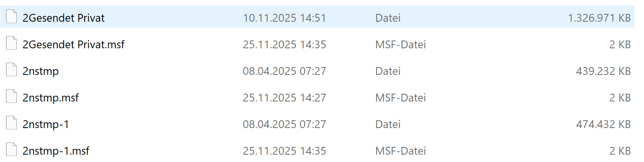Viewport: 644px width, 162px height.
Task: Select the 2nstmp-1.msf filename
Action: (56, 151)
